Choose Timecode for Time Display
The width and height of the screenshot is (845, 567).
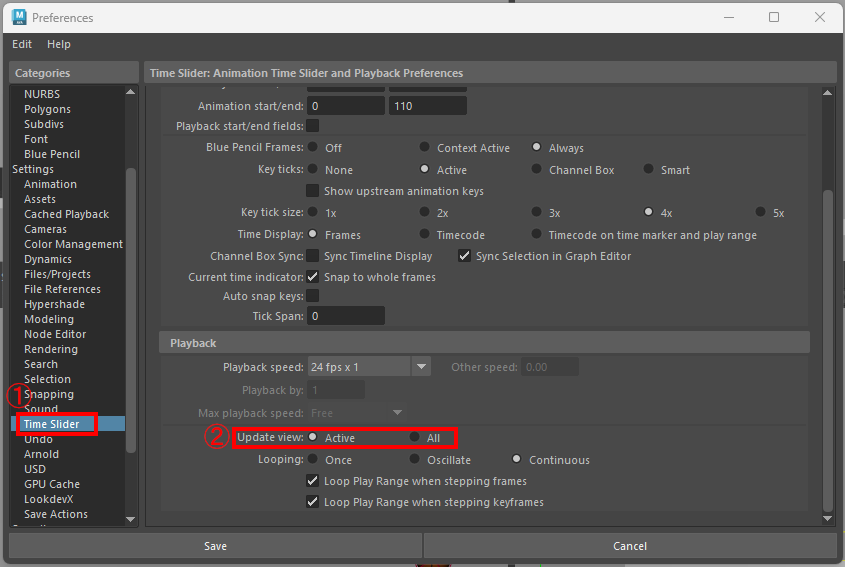[425, 235]
